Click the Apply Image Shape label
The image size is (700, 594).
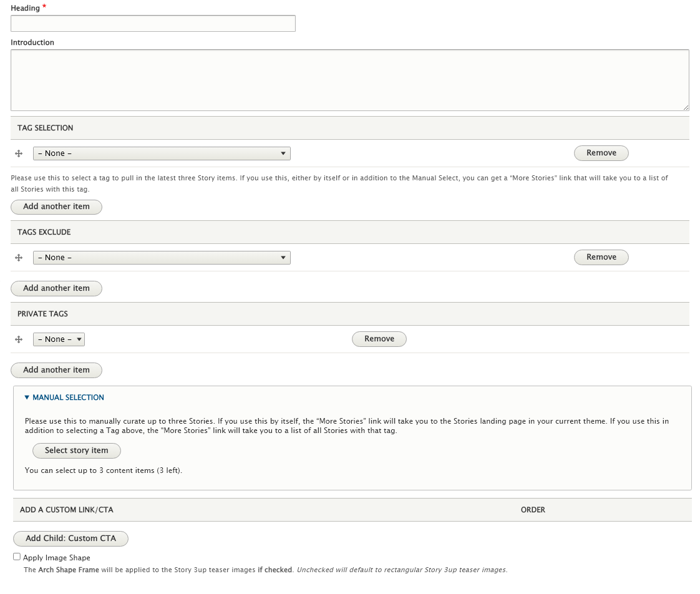click(x=57, y=558)
